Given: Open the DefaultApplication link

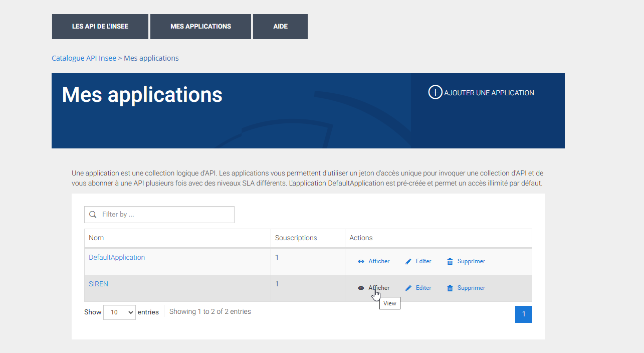Looking at the screenshot, I should [x=117, y=257].
